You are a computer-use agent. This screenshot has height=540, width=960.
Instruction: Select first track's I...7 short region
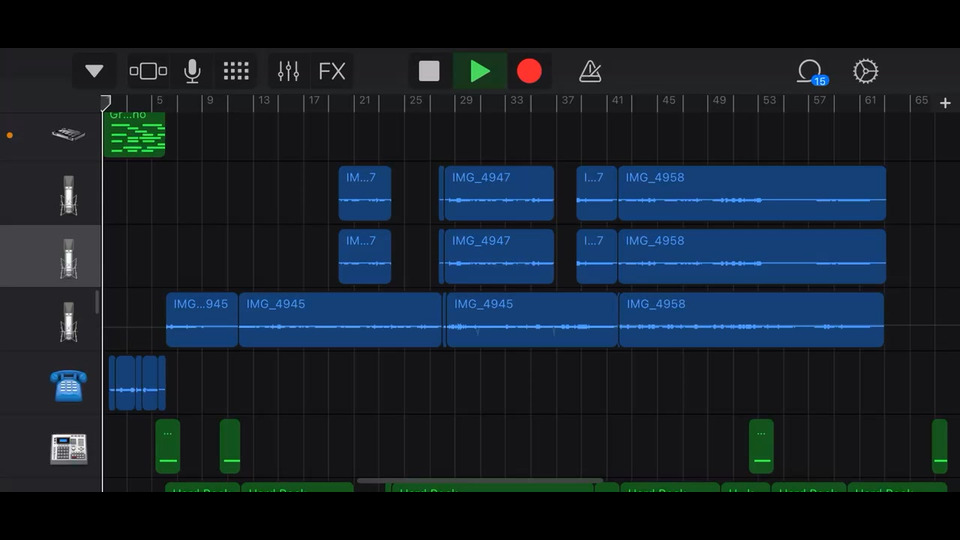[x=596, y=193]
